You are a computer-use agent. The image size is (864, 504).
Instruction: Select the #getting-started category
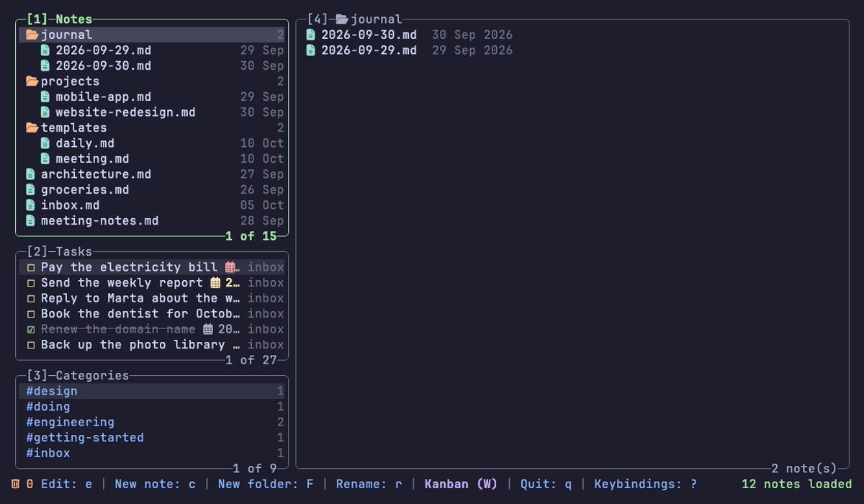[x=152, y=438]
